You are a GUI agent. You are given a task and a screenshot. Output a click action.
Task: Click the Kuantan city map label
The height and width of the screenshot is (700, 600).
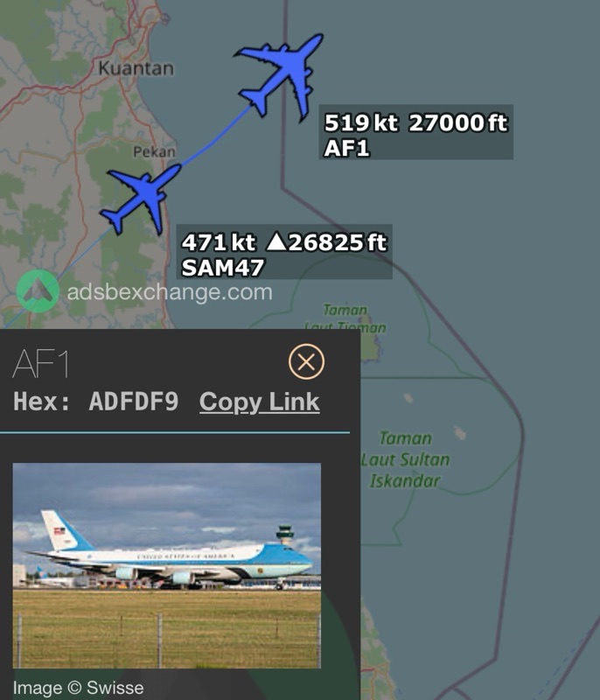pyautogui.click(x=136, y=68)
